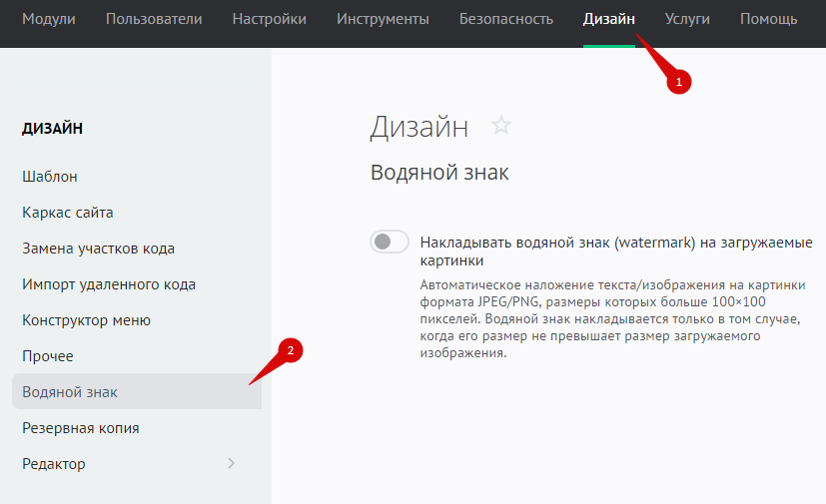Enable the watermark overlay toggle switch
826x504 pixels.
390,242
